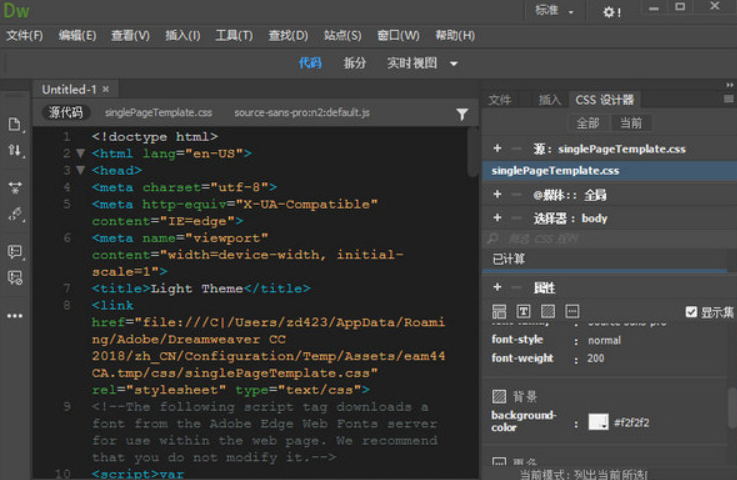This screenshot has width=737, height=480.
Task: Switch to the 文件 panel tab
Action: click(x=500, y=100)
